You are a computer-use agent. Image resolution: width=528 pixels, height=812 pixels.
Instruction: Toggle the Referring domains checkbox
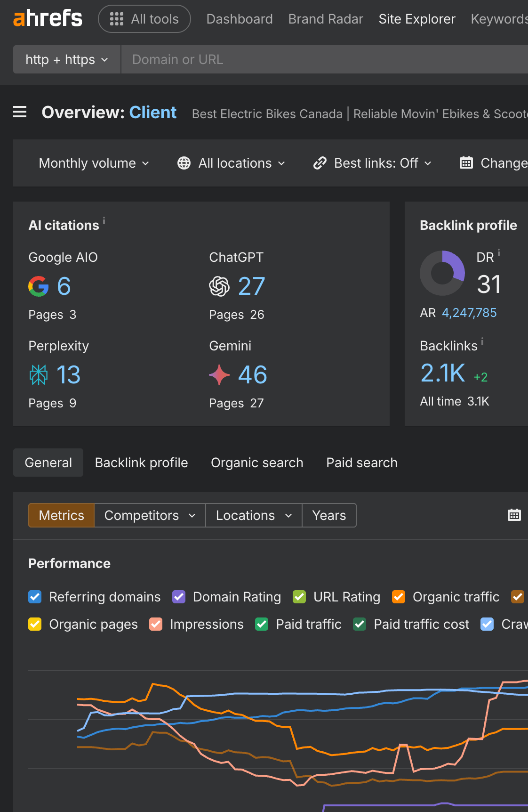click(x=35, y=597)
